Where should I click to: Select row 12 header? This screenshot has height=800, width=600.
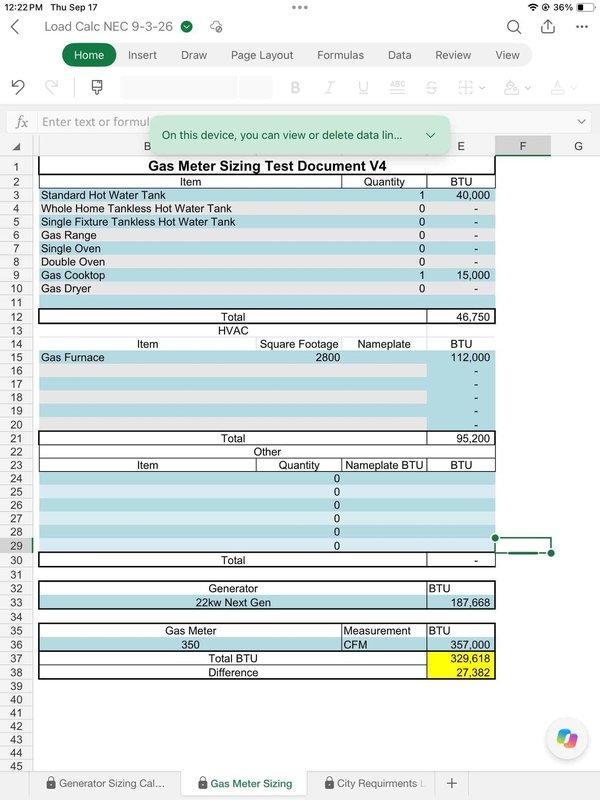point(16,317)
